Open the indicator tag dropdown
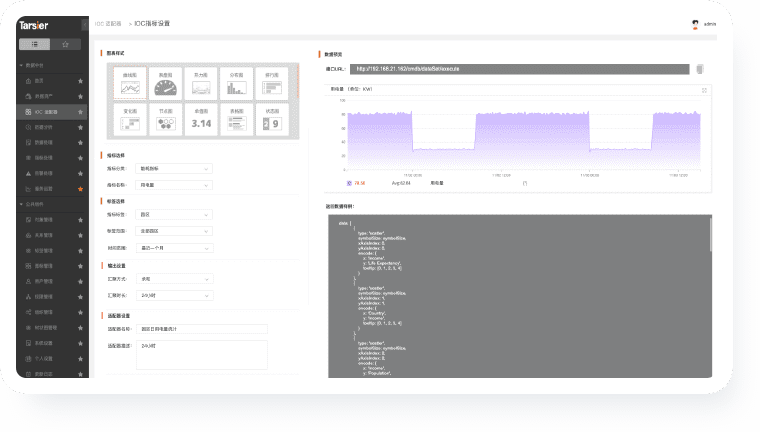 point(174,214)
